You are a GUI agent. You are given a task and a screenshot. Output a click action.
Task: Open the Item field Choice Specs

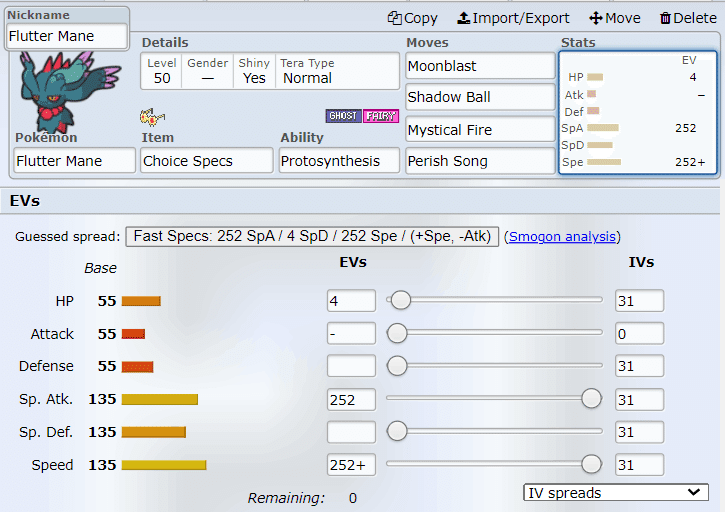(207, 160)
